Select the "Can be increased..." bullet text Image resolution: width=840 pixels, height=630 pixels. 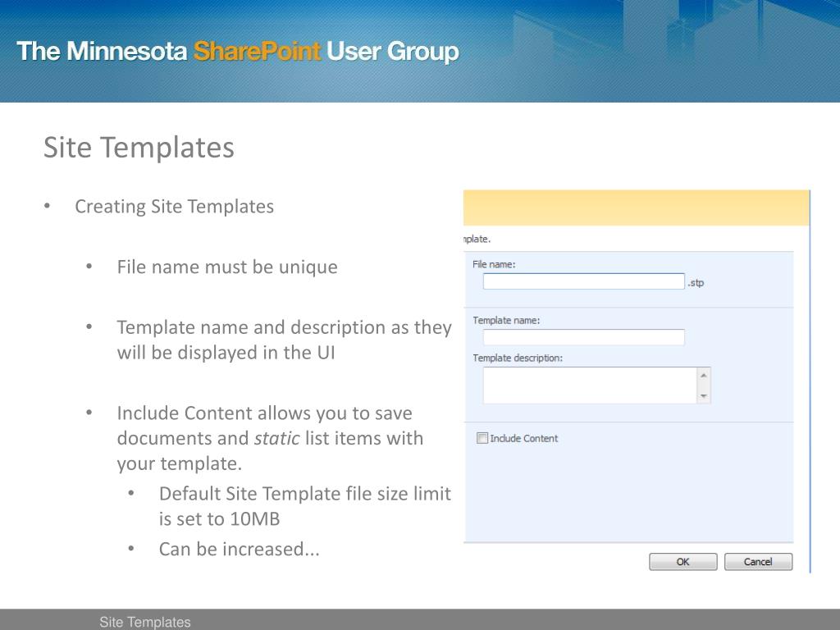click(x=239, y=549)
